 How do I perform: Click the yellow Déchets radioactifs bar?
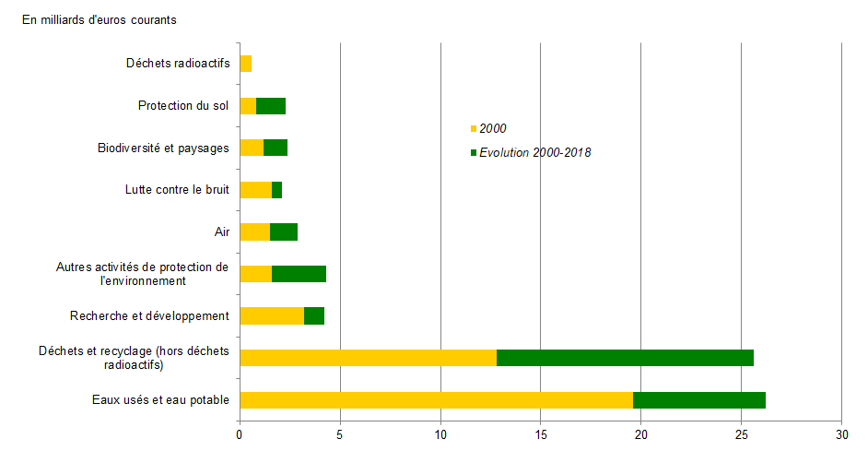pyautogui.click(x=245, y=64)
